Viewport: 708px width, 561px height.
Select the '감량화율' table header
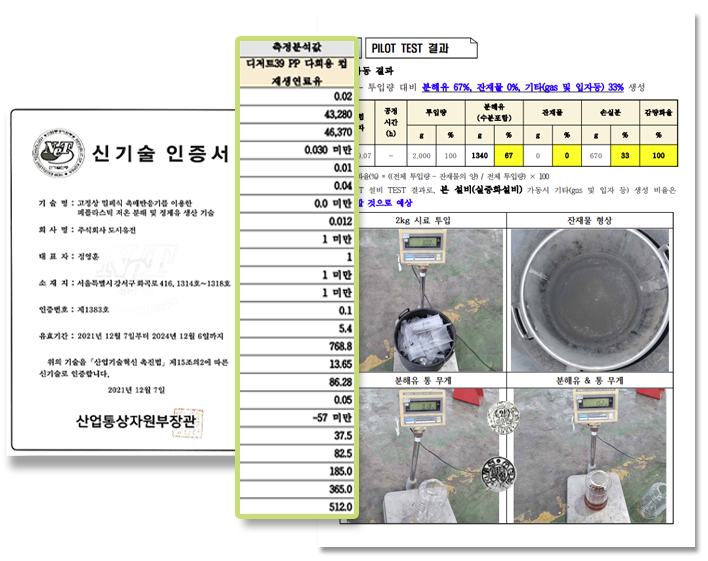(x=658, y=113)
